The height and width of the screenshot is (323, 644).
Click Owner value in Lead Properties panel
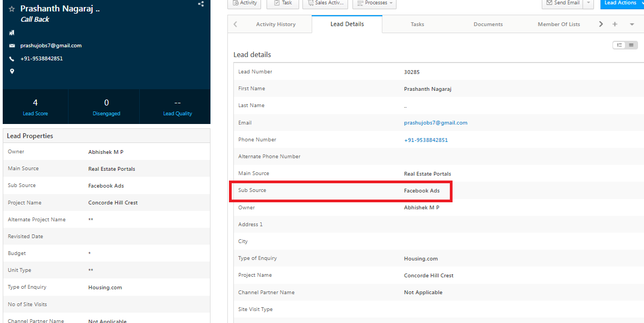point(106,152)
